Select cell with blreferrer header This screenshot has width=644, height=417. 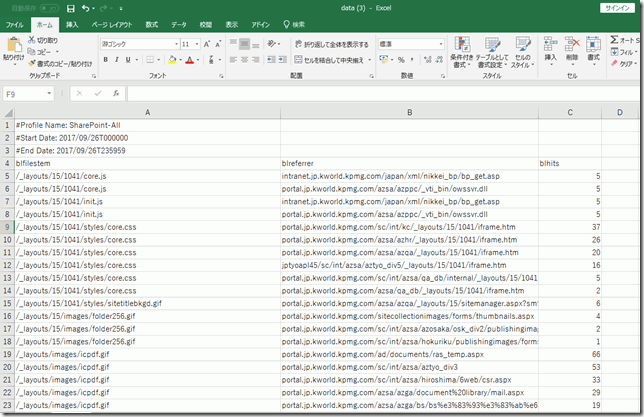[x=409, y=163]
